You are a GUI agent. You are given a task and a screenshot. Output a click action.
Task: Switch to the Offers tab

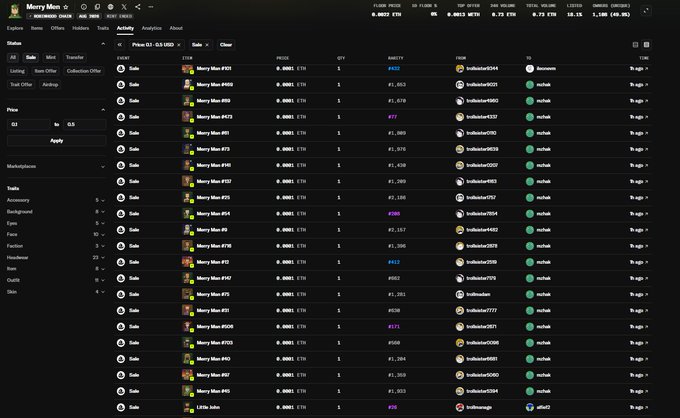coord(57,28)
